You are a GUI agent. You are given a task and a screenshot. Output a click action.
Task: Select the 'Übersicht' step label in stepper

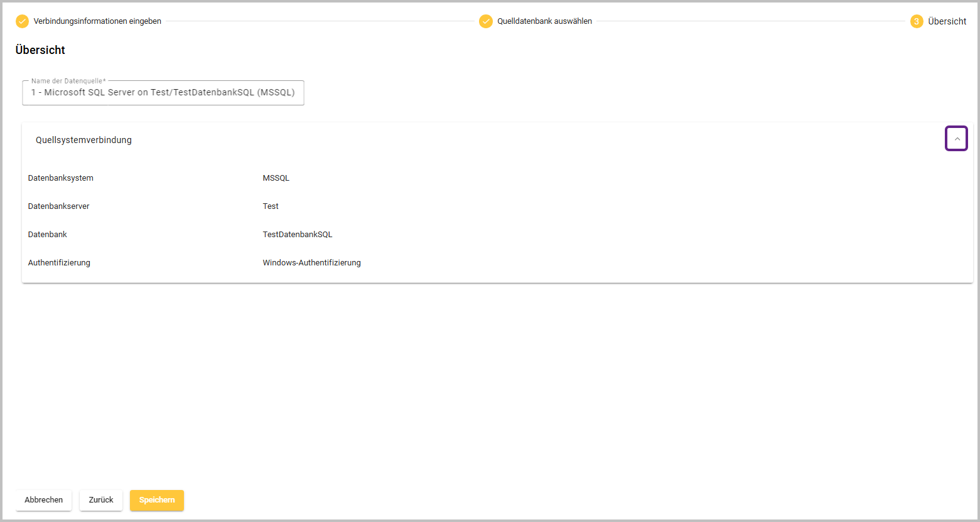click(947, 21)
